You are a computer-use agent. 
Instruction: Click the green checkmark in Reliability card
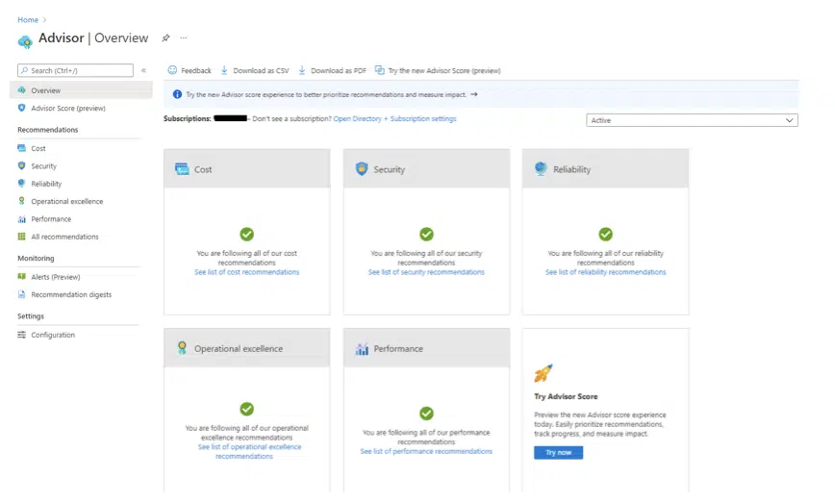point(605,234)
